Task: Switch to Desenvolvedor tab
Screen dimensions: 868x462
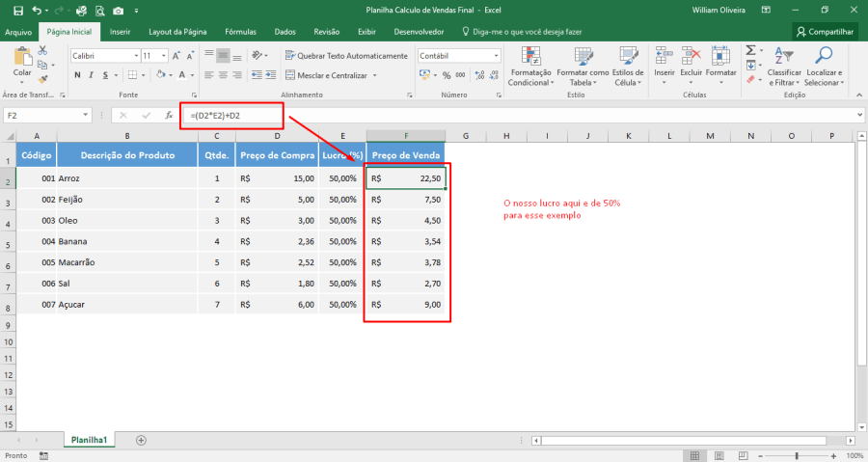Action: click(x=420, y=32)
